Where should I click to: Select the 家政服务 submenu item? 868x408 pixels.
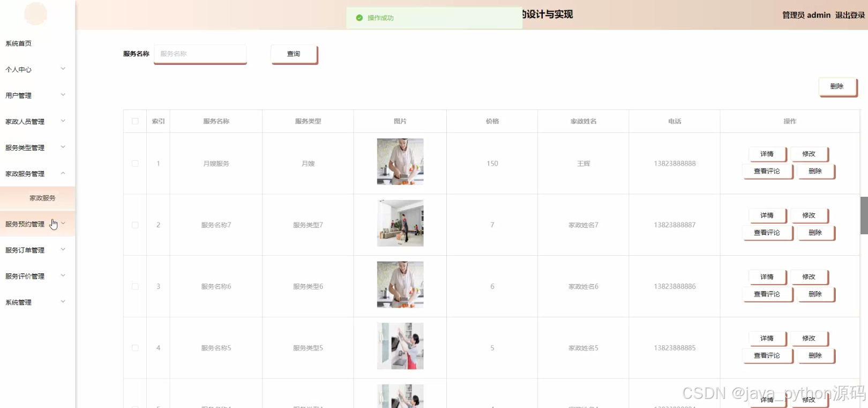point(38,198)
